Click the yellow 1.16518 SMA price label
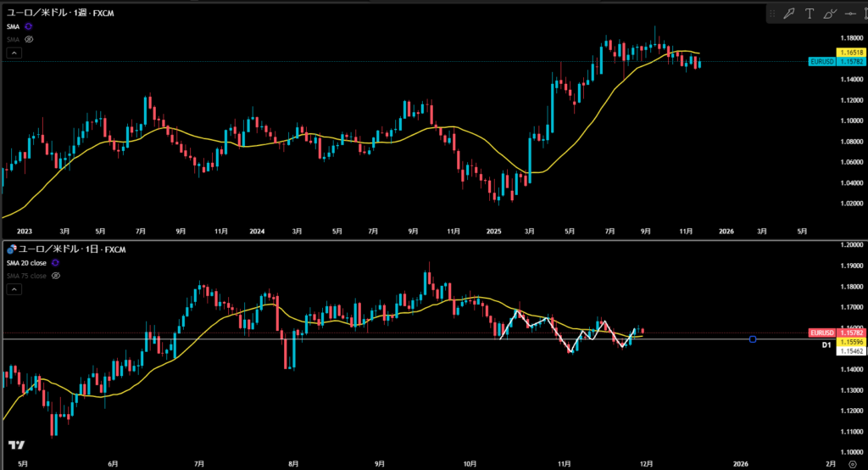Image resolution: width=868 pixels, height=470 pixels. [x=849, y=53]
